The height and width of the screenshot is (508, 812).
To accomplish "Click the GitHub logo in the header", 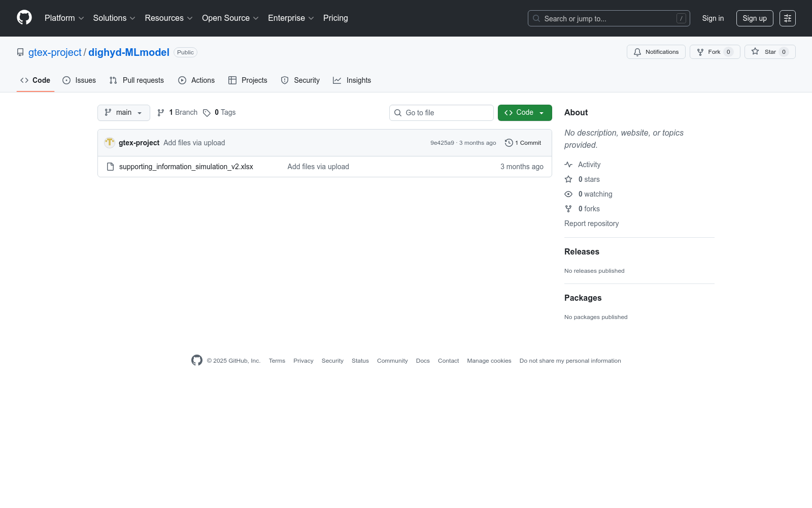I will pyautogui.click(x=24, y=18).
